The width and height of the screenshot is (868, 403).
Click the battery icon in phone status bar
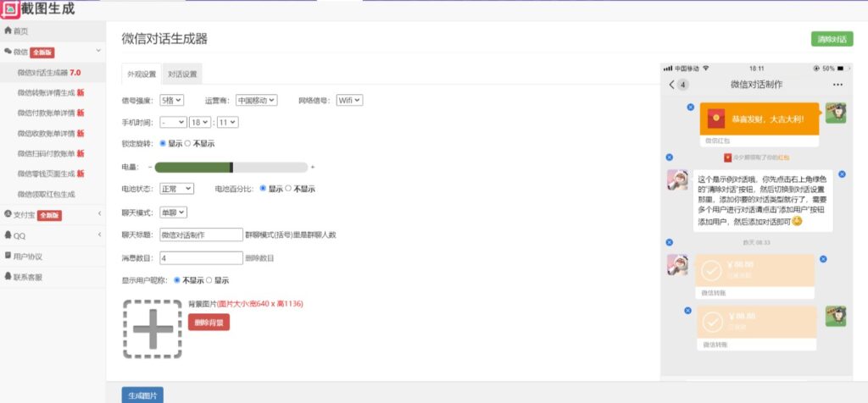pos(840,68)
